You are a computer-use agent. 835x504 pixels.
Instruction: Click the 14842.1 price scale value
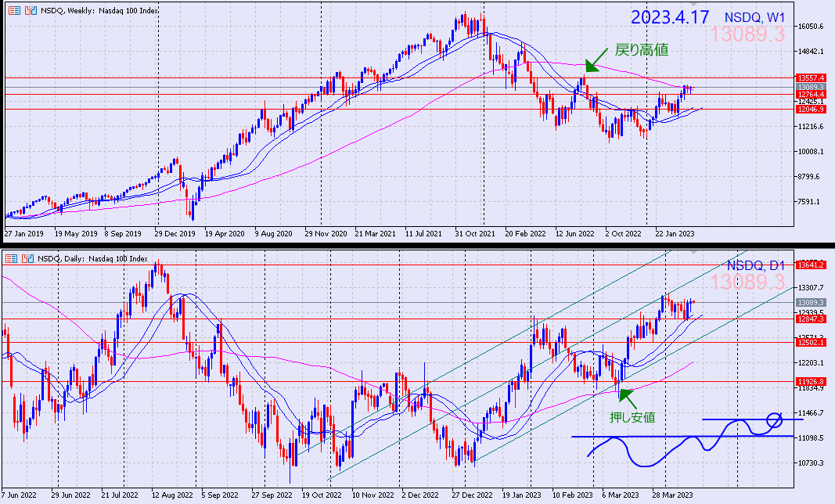coord(811,52)
